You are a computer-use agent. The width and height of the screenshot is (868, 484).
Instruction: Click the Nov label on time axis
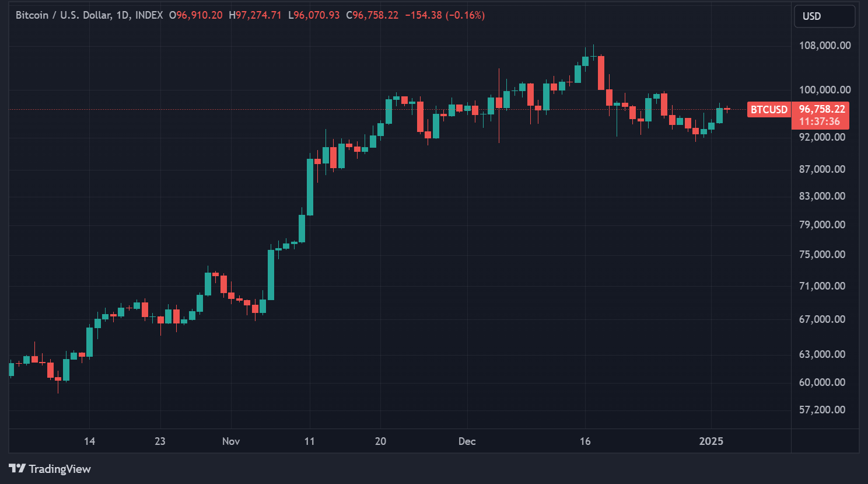(x=231, y=441)
